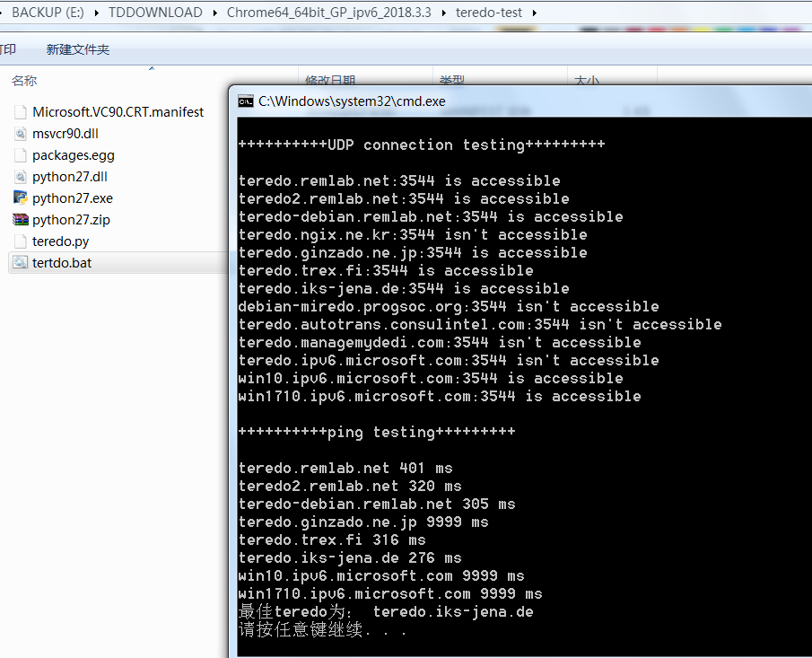Sort files by the 大小 column
This screenshot has width=812, height=658.
tap(588, 80)
